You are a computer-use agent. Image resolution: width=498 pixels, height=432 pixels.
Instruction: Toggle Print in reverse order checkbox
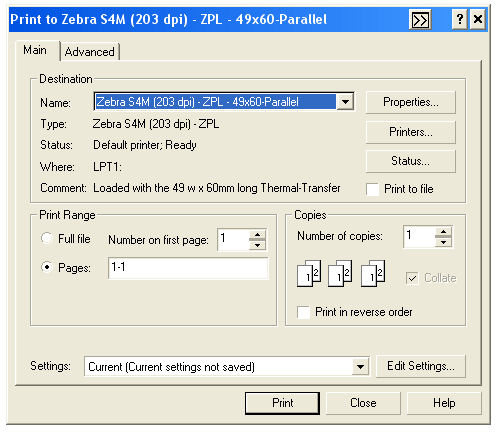click(x=303, y=312)
